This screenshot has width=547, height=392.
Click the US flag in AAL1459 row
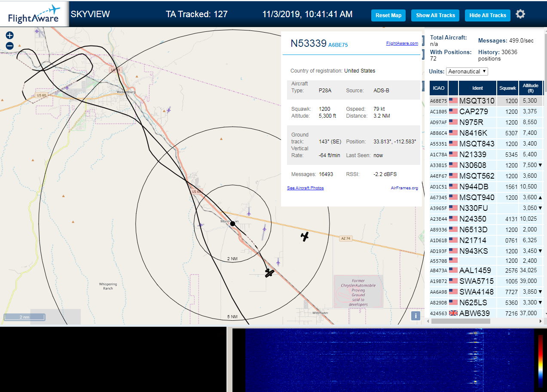pos(453,270)
